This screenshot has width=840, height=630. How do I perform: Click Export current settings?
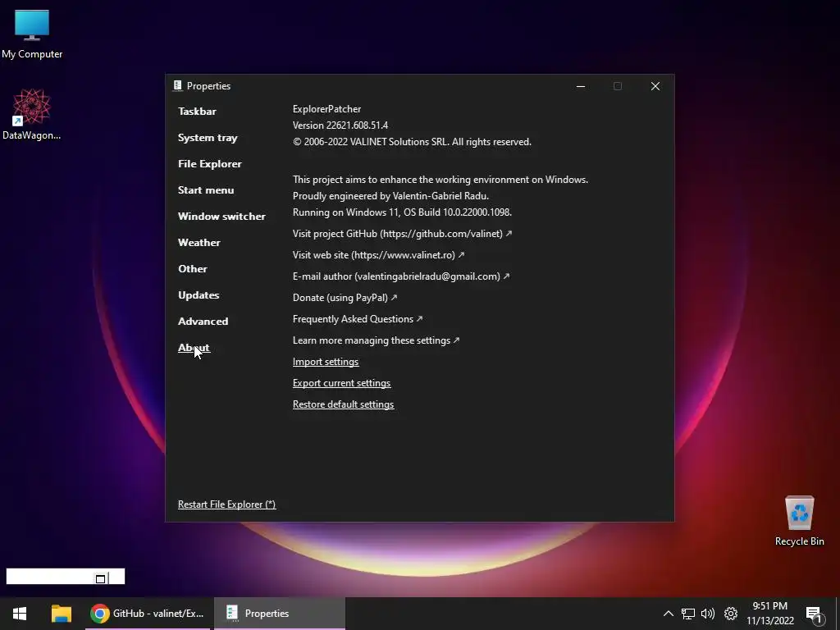click(341, 384)
